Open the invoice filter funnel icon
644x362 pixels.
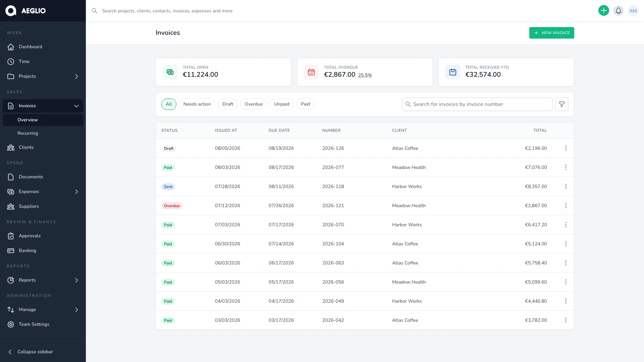click(562, 104)
